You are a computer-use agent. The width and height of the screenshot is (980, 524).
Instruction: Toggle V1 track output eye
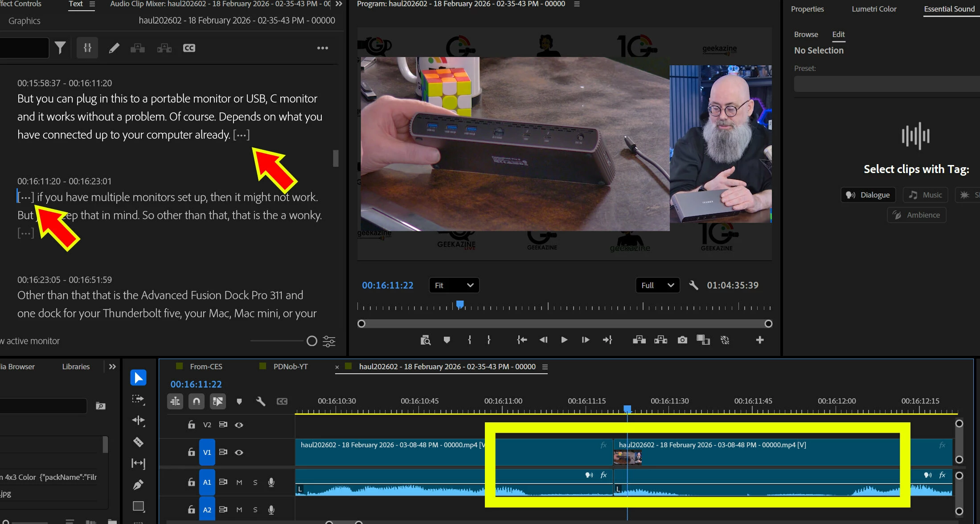tap(239, 452)
